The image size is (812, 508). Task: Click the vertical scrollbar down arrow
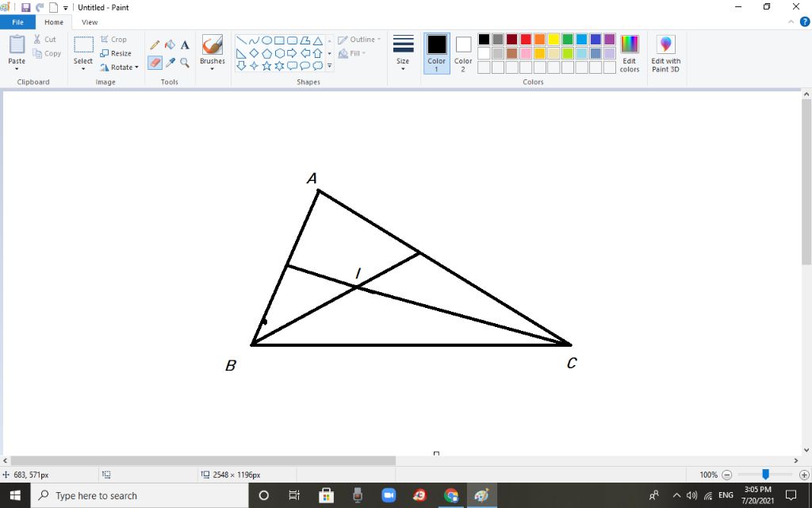[806, 450]
